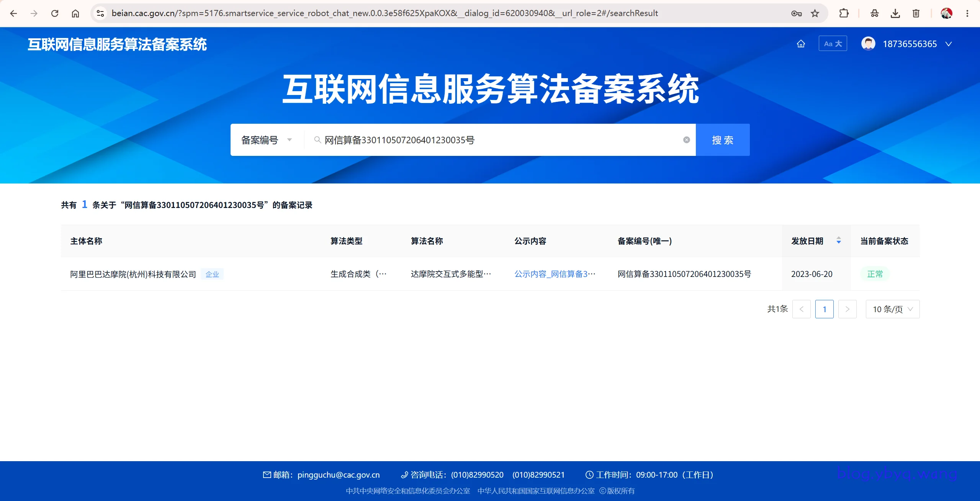Click the 工作时间 09:00-17:00 footer text
Image resolution: width=980 pixels, height=501 pixels.
[655, 475]
